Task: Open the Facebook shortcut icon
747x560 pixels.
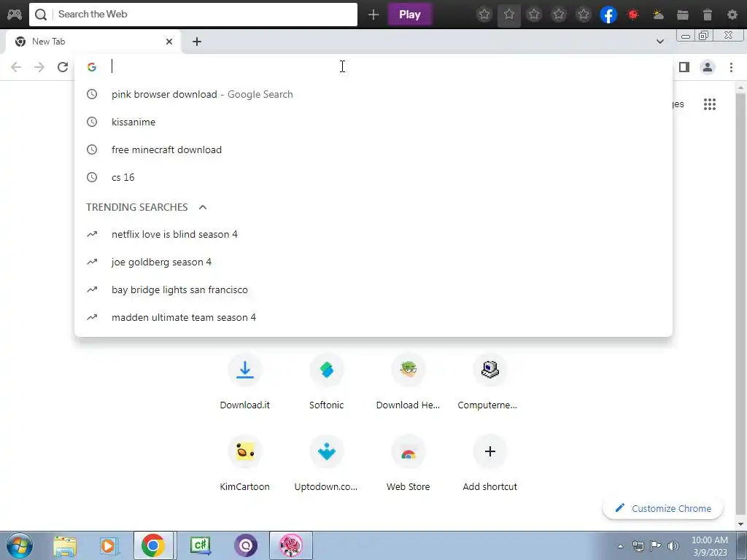Action: (x=608, y=15)
